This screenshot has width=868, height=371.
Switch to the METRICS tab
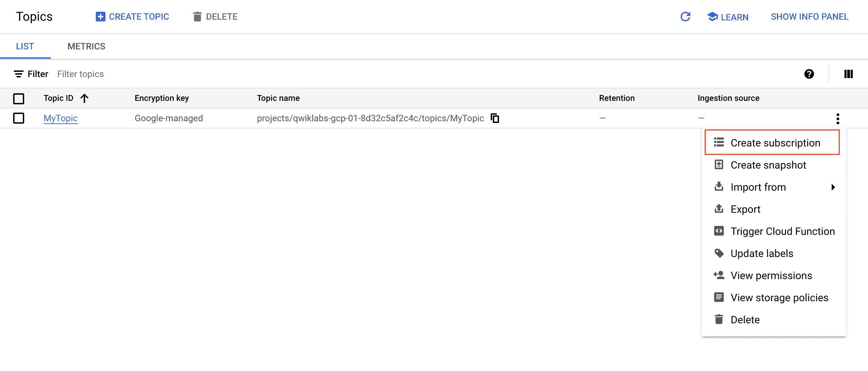click(x=86, y=46)
